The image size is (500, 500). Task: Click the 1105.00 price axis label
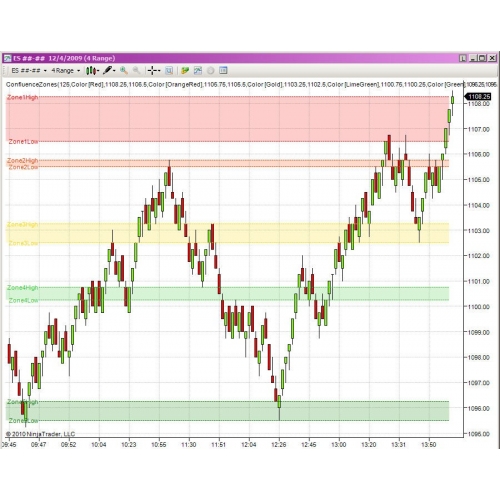coord(479,180)
